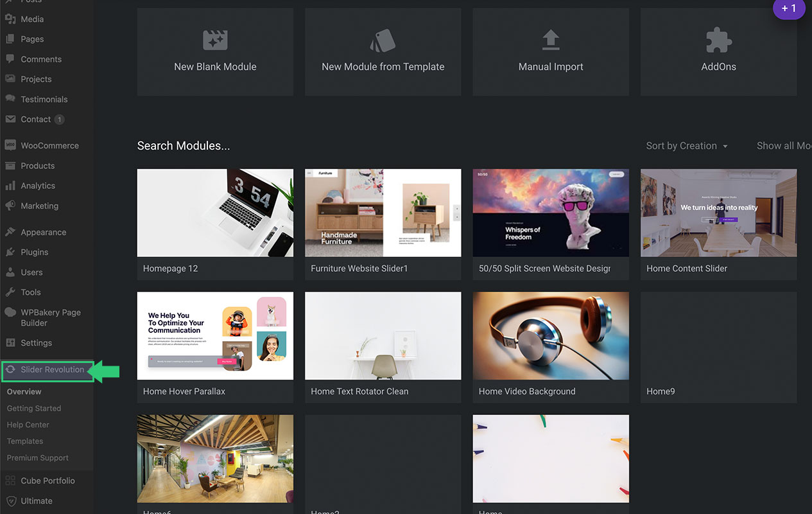Click the New Blank Module icon
Viewport: 812px width, 514px height.
tap(215, 40)
